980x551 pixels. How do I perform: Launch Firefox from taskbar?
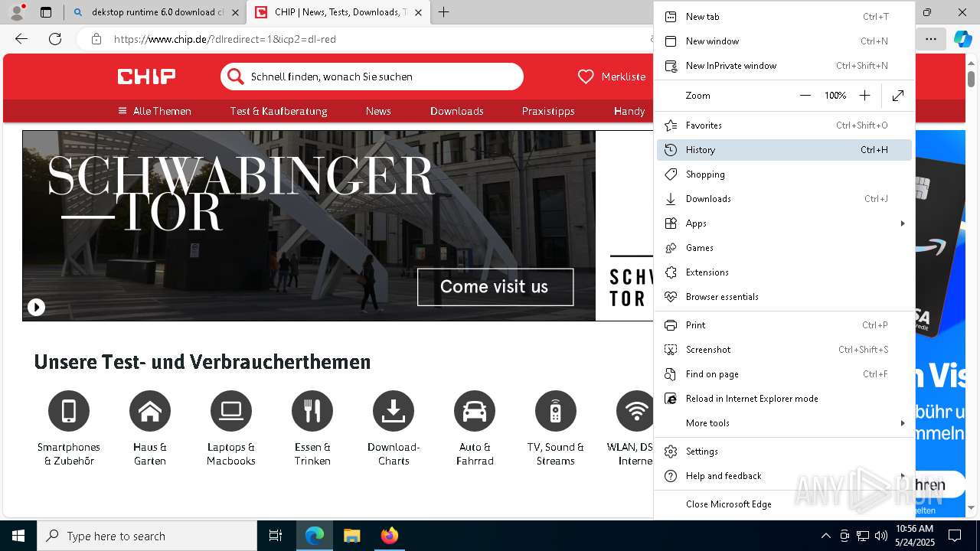click(x=389, y=536)
